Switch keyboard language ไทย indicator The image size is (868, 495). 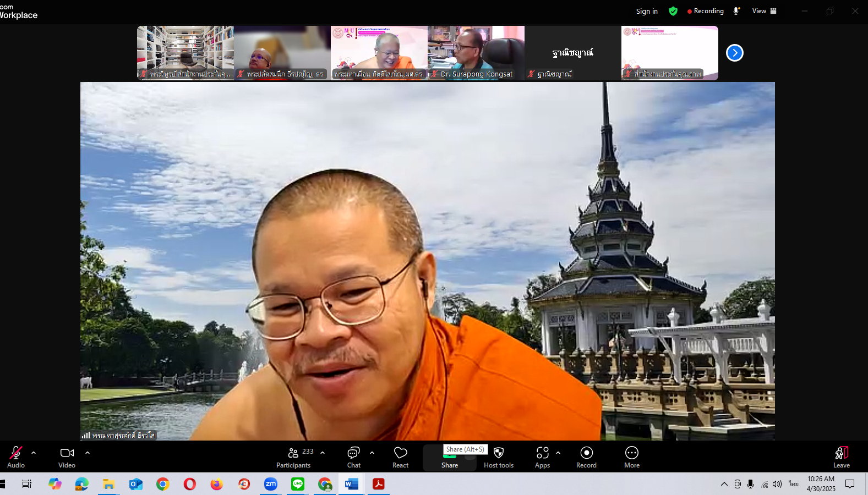(793, 484)
